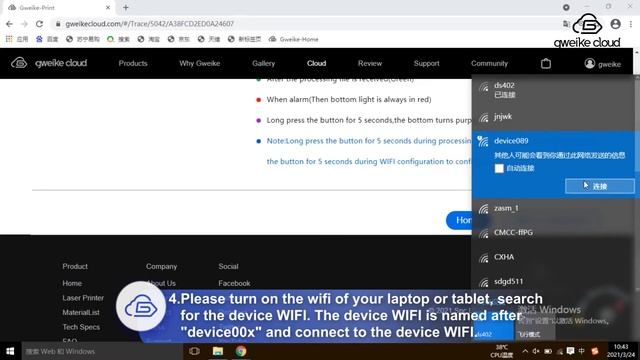This screenshot has height=360, width=640.
Task: Open the apps grid bookmark icon
Action: click(9, 39)
